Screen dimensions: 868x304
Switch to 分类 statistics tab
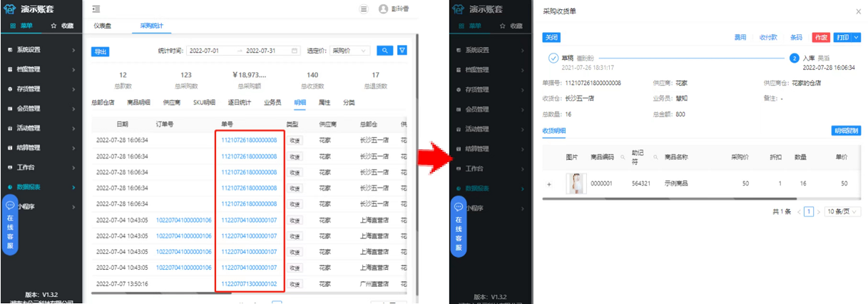coord(349,102)
